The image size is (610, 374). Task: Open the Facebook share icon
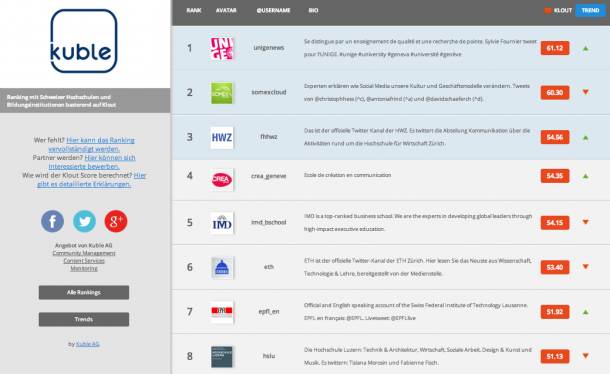pyautogui.click(x=53, y=221)
